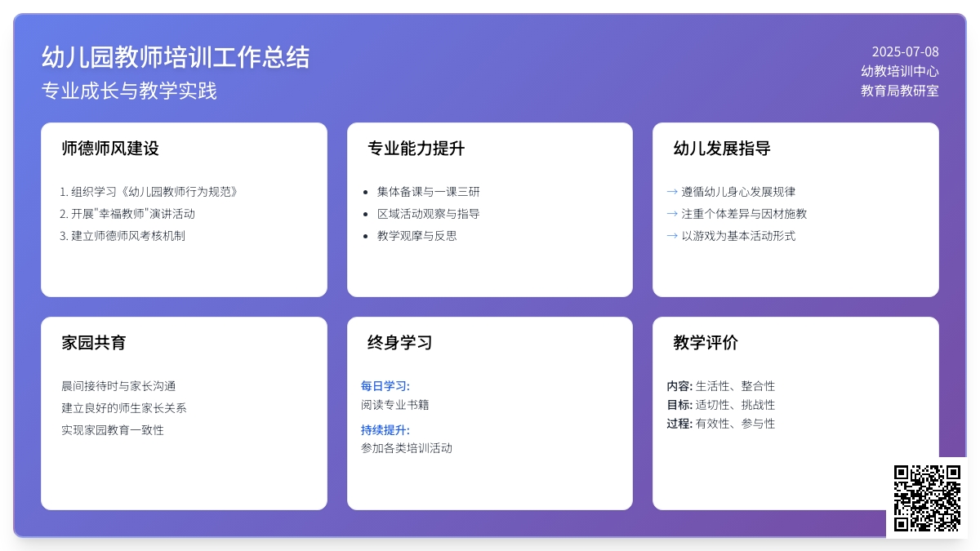The width and height of the screenshot is (980, 551).
Task: Click card heading 师德师风建设
Action: pyautogui.click(x=110, y=149)
